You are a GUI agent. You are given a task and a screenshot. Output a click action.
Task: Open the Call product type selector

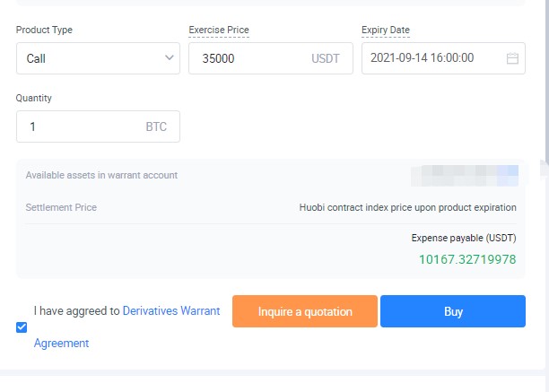tap(90, 58)
